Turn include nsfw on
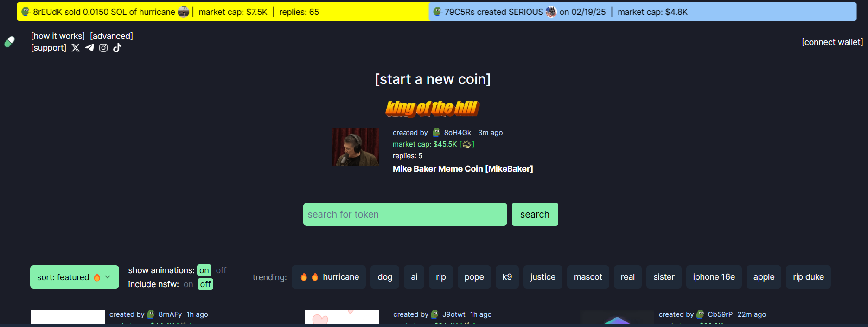This screenshot has height=327, width=868. pyautogui.click(x=188, y=284)
